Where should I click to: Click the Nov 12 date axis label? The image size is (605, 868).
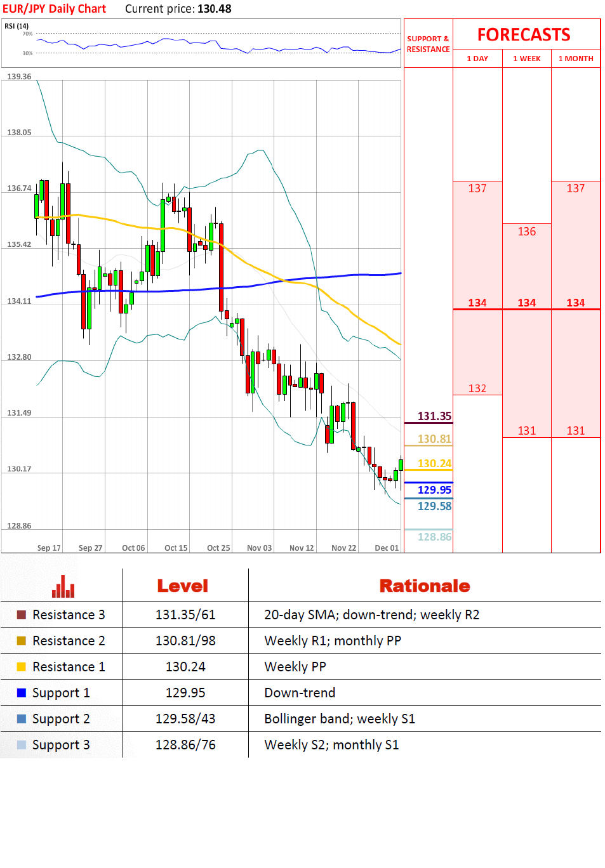(x=302, y=548)
